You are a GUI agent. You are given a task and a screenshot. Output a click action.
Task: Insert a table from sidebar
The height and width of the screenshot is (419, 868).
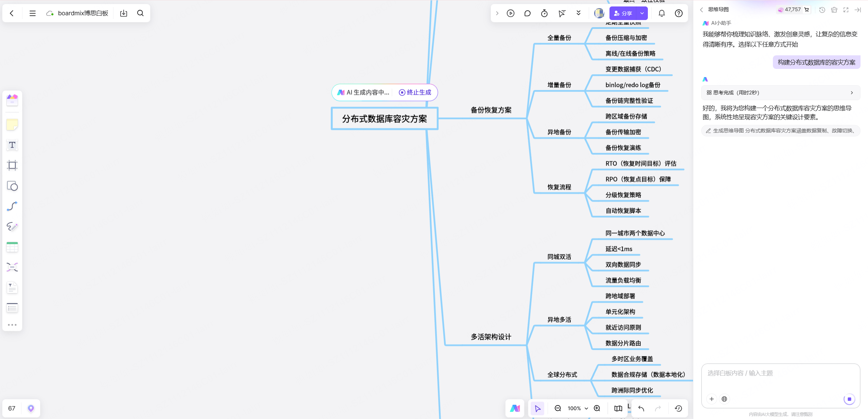pos(12,247)
